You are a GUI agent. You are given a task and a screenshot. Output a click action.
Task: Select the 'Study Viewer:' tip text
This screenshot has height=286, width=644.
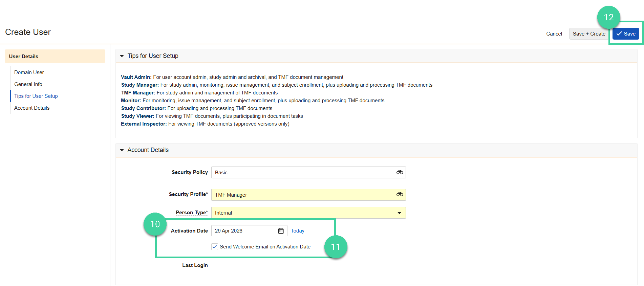[x=138, y=116]
